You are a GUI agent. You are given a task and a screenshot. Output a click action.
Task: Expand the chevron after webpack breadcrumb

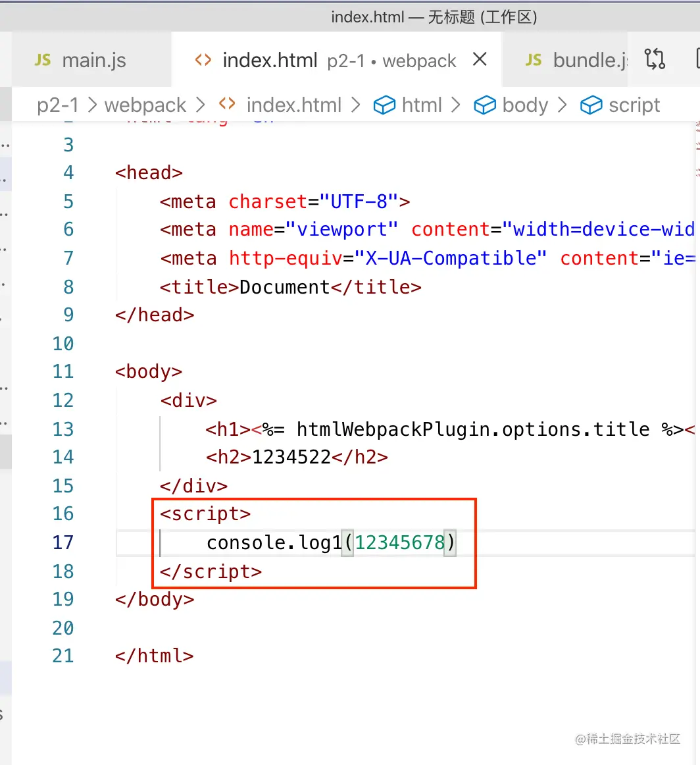point(201,105)
